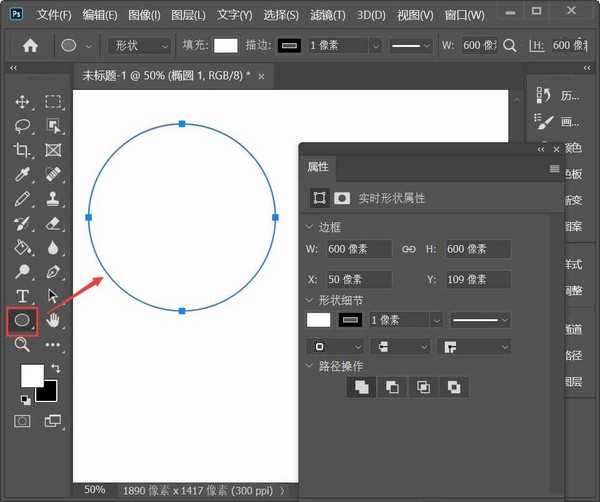The width and height of the screenshot is (600, 502).
Task: Activate the Crop tool
Action: point(21,150)
